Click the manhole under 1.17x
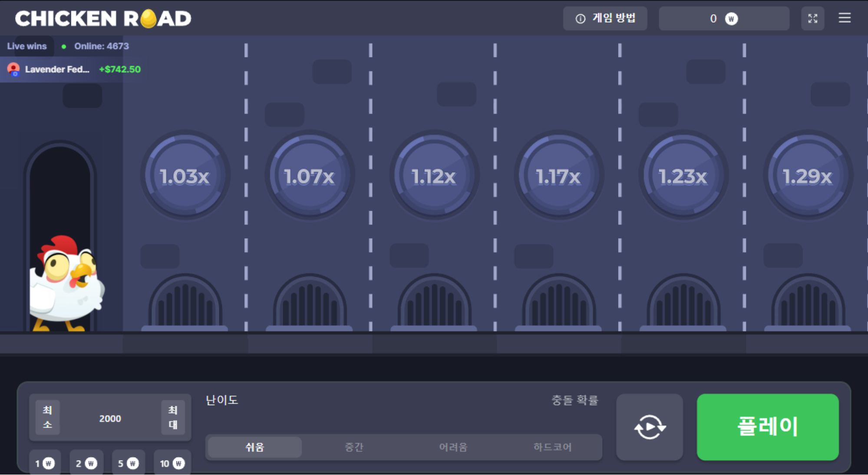 coord(559,302)
